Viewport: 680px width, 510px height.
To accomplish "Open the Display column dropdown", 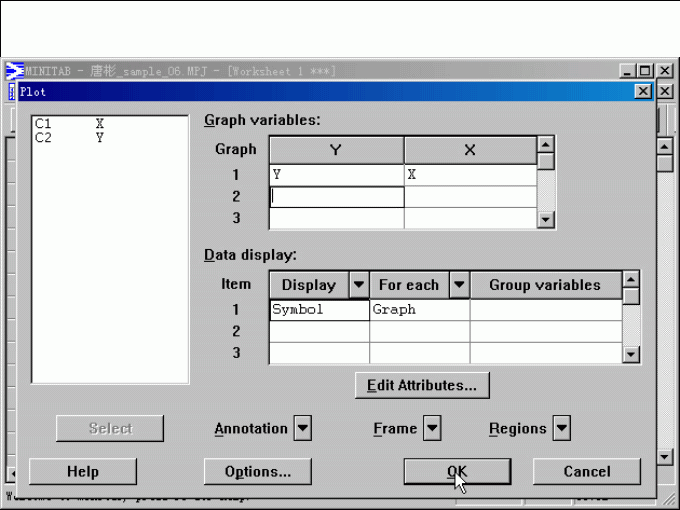I will 359,285.
